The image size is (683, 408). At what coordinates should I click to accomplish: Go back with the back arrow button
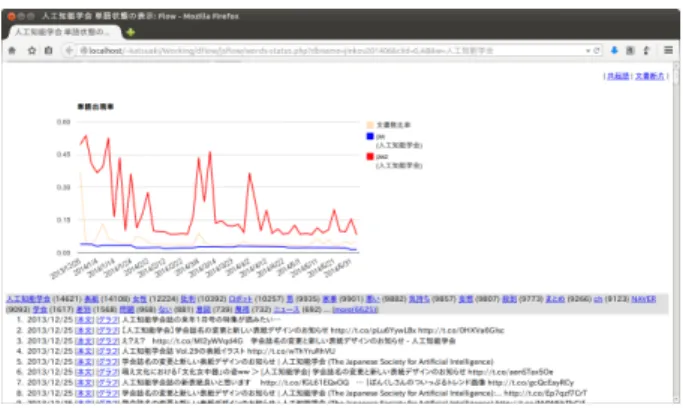69,51
